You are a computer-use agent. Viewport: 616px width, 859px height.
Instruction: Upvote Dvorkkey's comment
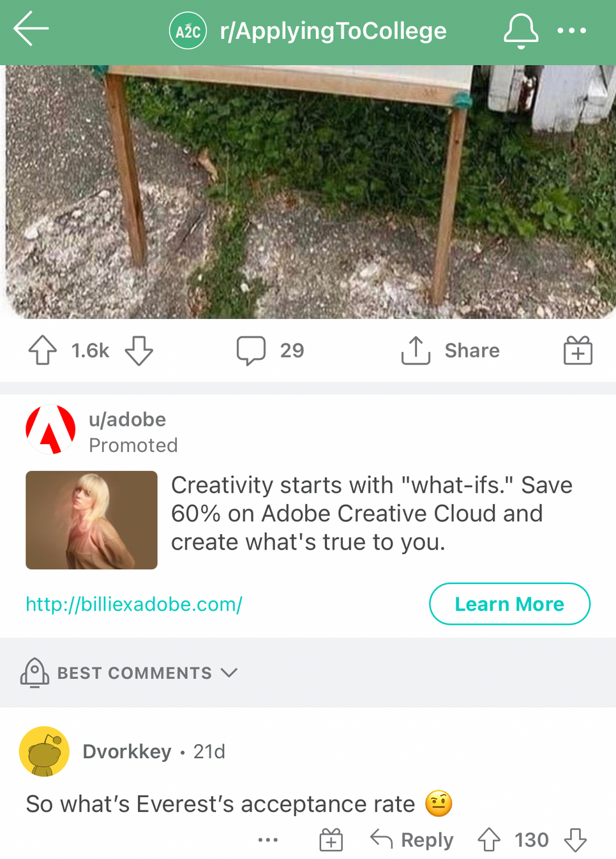click(489, 840)
